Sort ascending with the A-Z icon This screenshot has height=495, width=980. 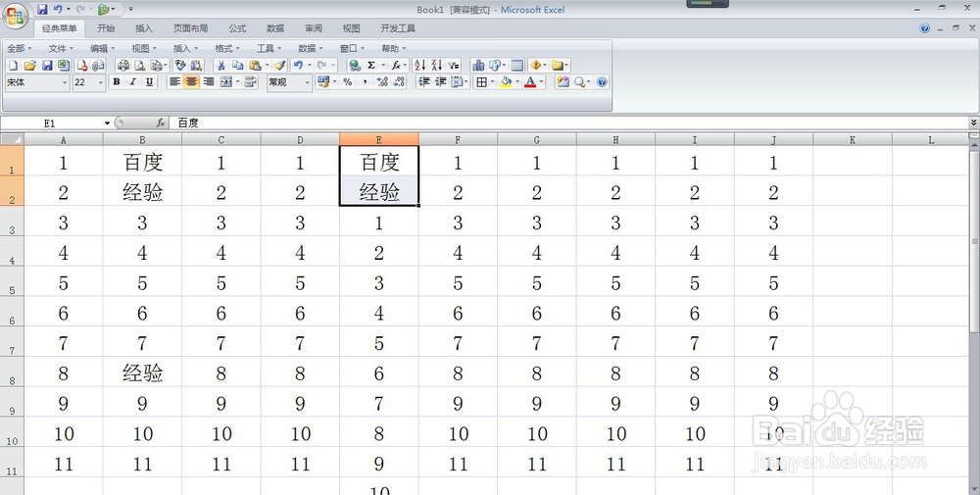(419, 65)
